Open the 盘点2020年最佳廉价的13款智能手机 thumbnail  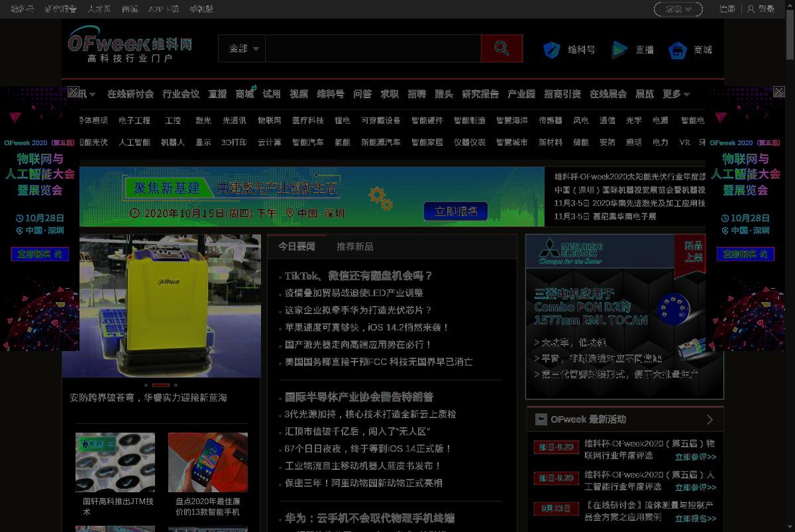[x=208, y=462]
